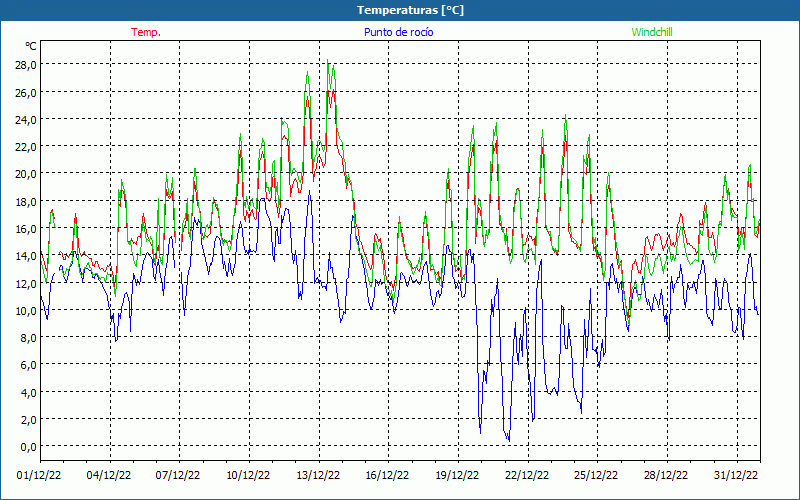Click the 4,0 y-axis value
Viewport: 800px width, 500px height.
pyautogui.click(x=29, y=392)
